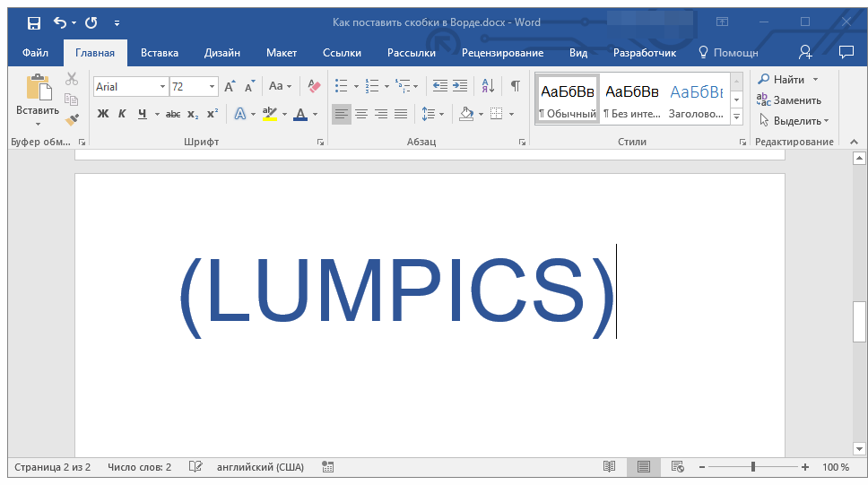Image resolution: width=868 pixels, height=485 pixels.
Task: Justify the paragraph text
Action: pos(401,114)
